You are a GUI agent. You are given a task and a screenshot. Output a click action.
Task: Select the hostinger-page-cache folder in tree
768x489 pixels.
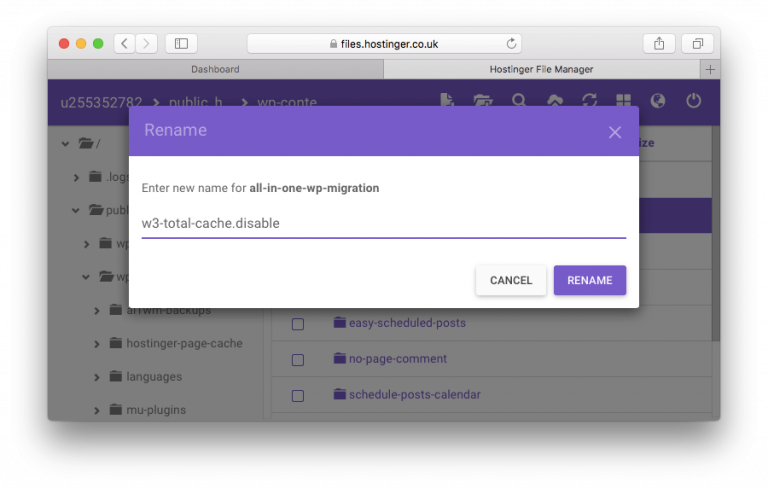(x=184, y=343)
